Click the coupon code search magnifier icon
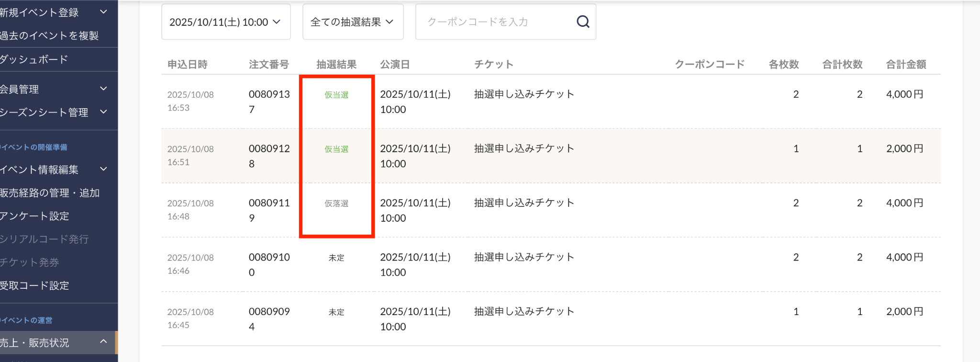 [582, 22]
